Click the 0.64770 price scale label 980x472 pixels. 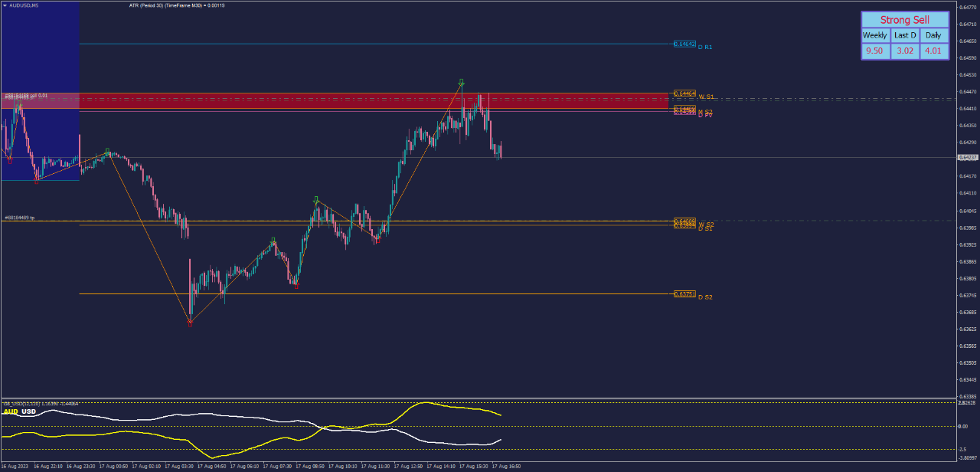tap(968, 6)
